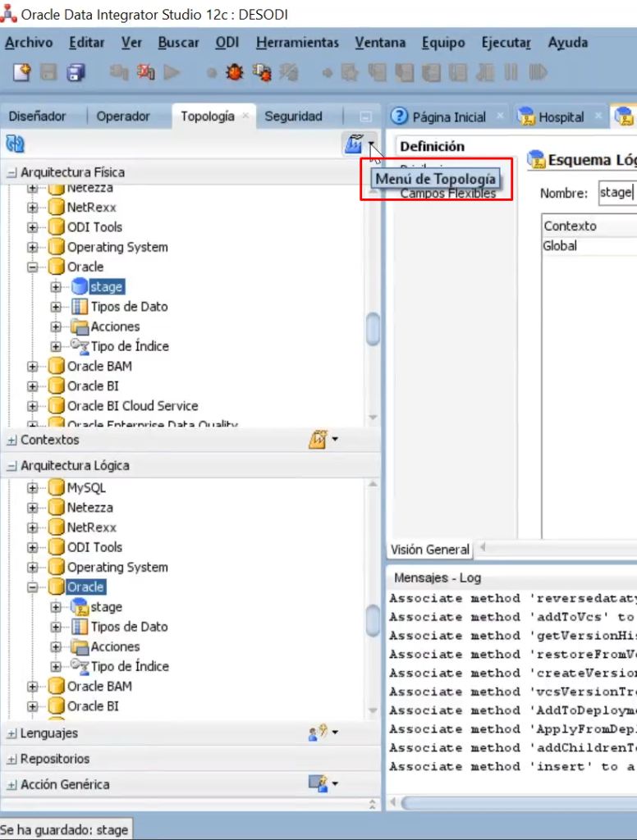Viewport: 637px width, 840px height.
Task: Select the Visión General bottom tab
Action: (x=430, y=550)
